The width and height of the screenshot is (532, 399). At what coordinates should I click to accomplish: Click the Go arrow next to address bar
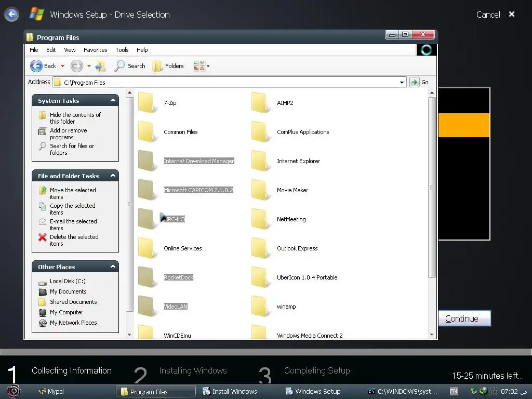(414, 82)
